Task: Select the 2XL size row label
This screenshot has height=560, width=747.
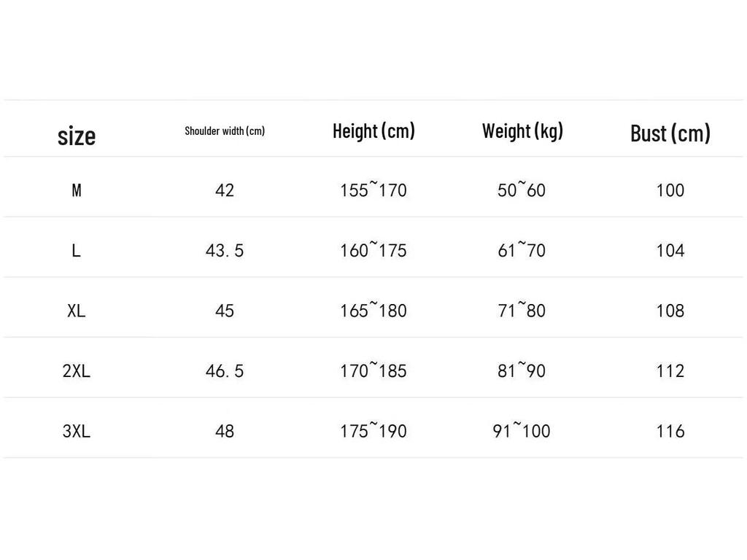Action: pyautogui.click(x=76, y=371)
